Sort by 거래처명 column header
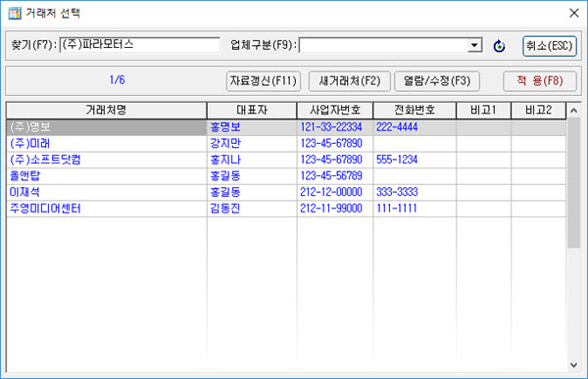This screenshot has width=588, height=379. coord(107,111)
